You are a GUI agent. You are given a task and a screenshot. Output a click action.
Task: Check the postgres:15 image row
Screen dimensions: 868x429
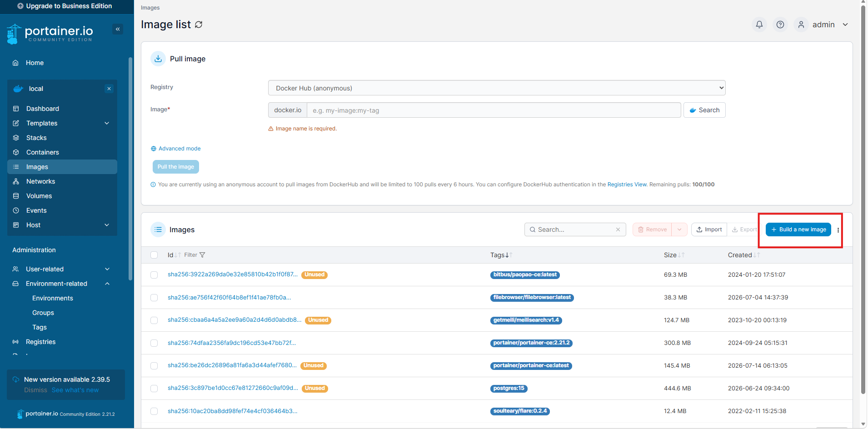[x=154, y=389]
